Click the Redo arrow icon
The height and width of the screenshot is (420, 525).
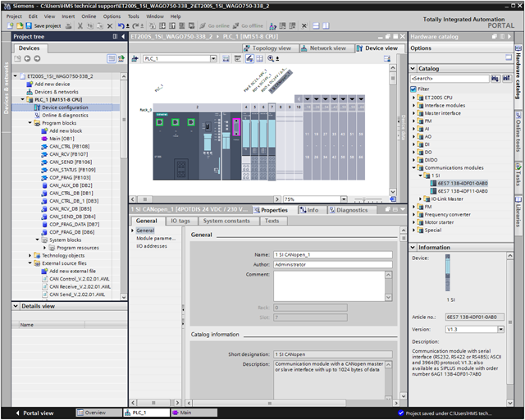pos(135,25)
